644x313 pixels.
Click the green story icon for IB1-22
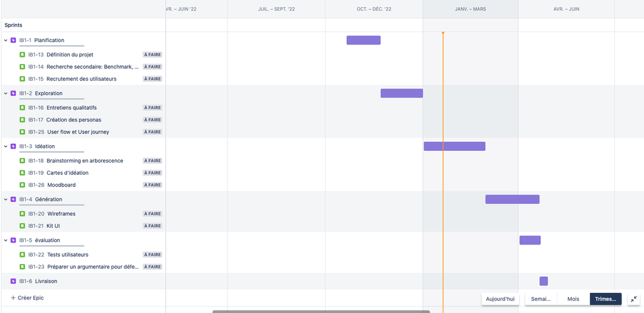coord(22,255)
